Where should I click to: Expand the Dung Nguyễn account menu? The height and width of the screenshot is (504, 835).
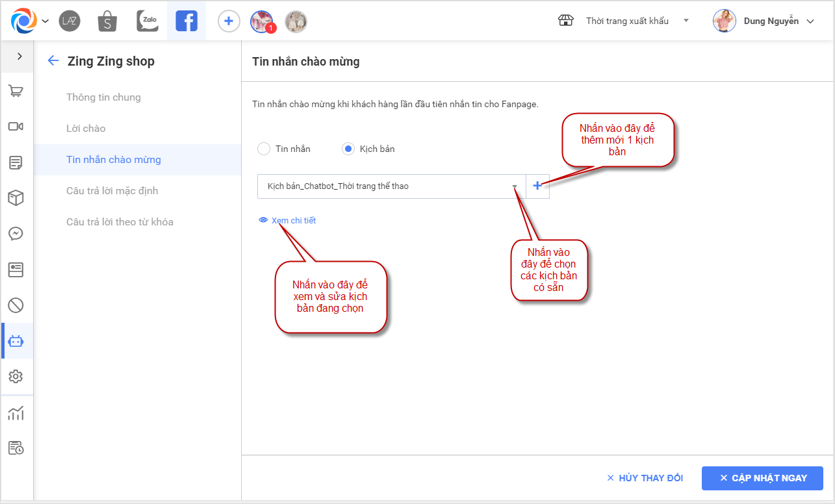[x=764, y=21]
